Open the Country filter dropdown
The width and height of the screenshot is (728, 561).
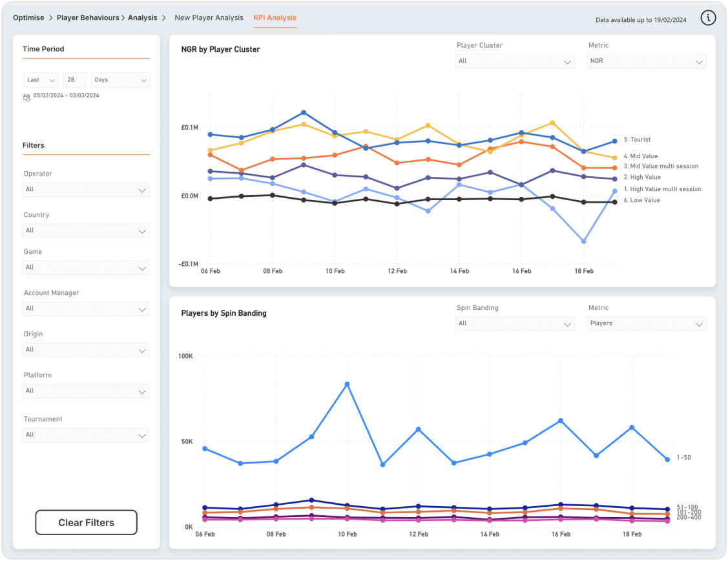(x=85, y=230)
